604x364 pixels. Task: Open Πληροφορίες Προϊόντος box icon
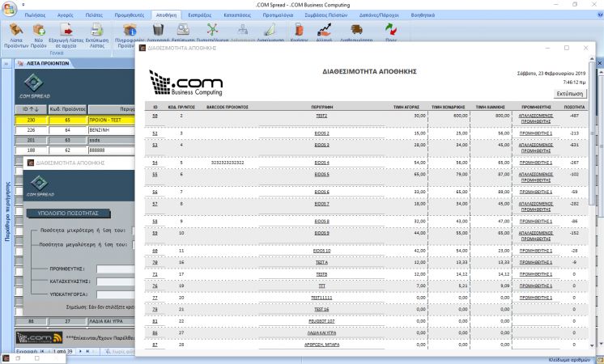coord(130,30)
